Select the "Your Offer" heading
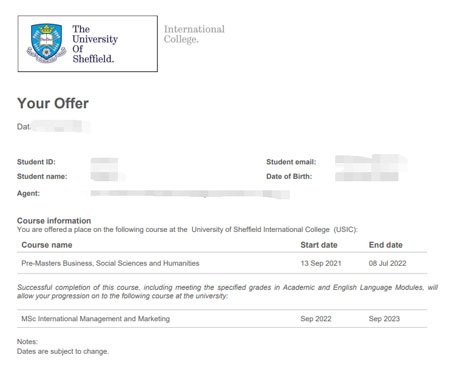 click(53, 103)
